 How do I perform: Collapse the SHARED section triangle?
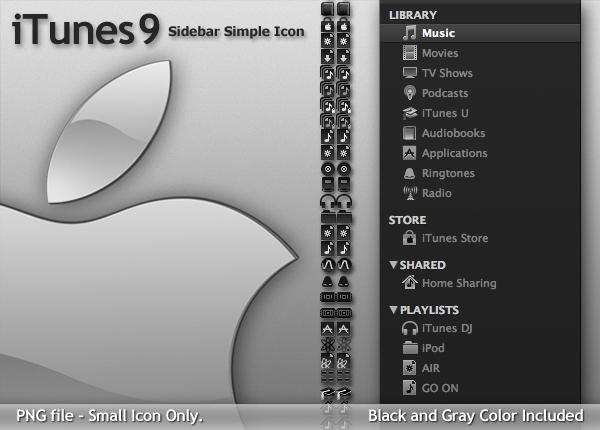pyautogui.click(x=393, y=265)
